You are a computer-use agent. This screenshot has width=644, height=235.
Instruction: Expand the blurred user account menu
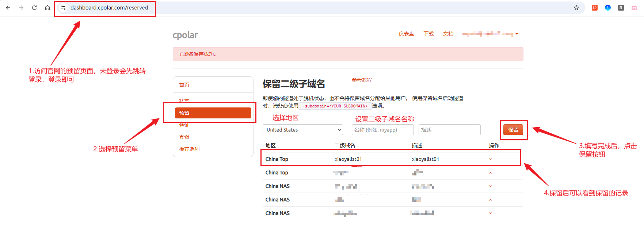(490, 34)
